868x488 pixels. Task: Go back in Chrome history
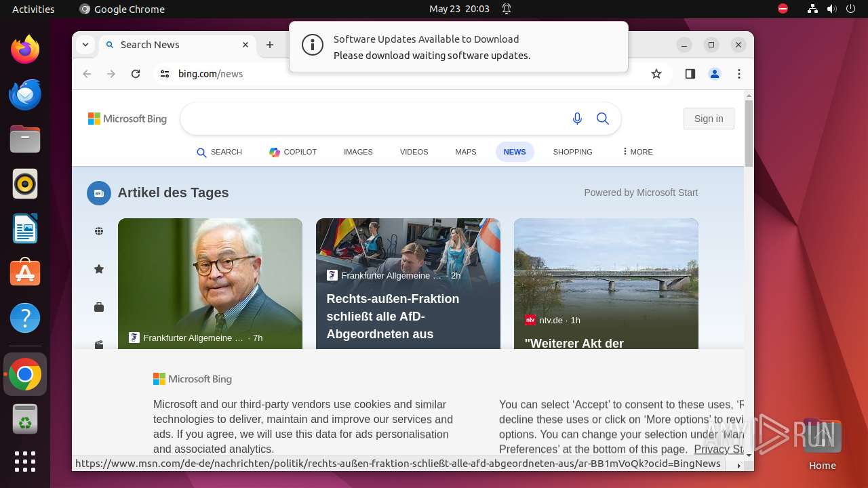[x=87, y=74]
